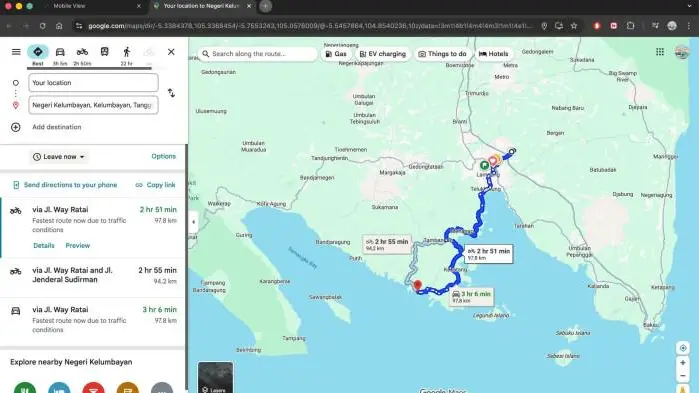Close the Your location to Negeri tab
699x393 pixels.
tap(249, 6)
